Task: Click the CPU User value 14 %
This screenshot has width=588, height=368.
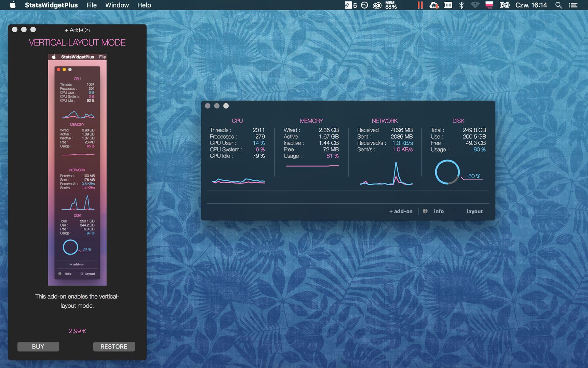Action: [x=259, y=143]
